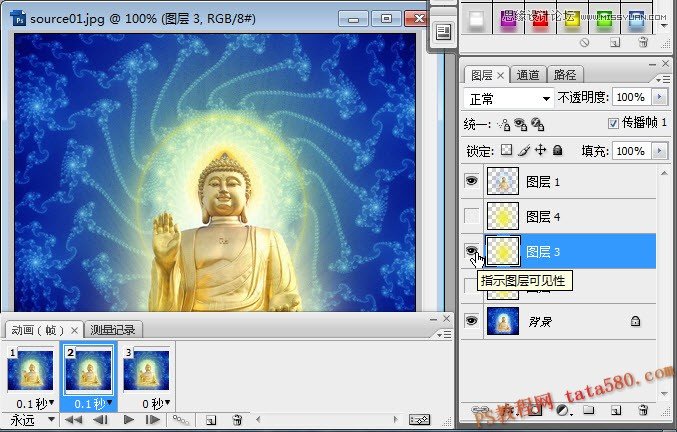Viewport: 677px width, 432px height.
Task: Close the 图层 tab
Action: [500, 76]
